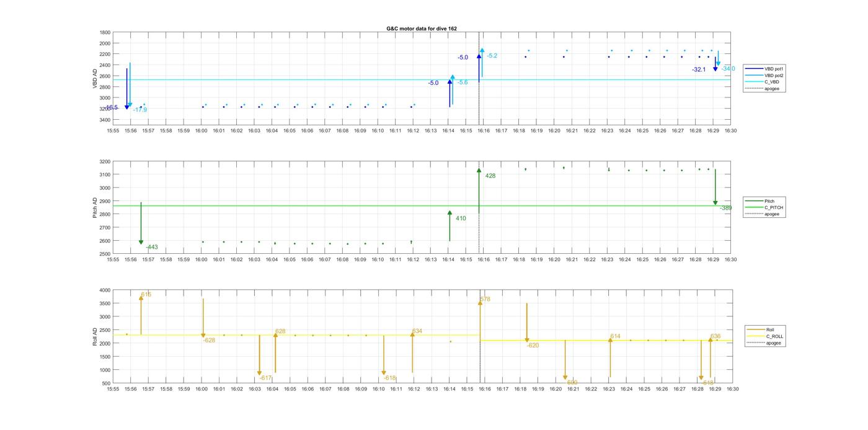This screenshot has height=430, width=868.
Task: Click the "16:23" time tick under the Roll plot
Action: coord(608,389)
